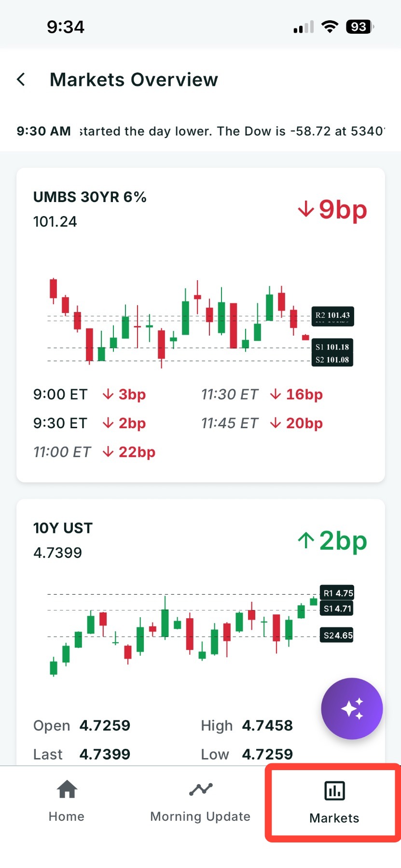The height and width of the screenshot is (868, 401).
Task: Tap the 9:30 AM news ticker
Action: pos(201,131)
